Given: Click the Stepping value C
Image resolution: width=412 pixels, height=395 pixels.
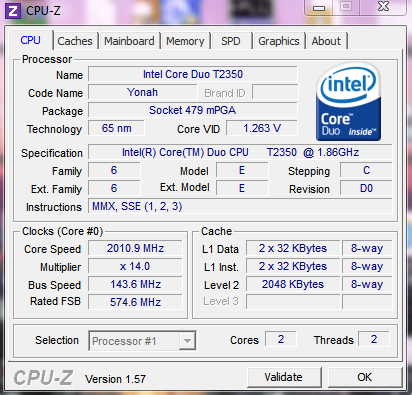Looking at the screenshot, I should [366, 170].
